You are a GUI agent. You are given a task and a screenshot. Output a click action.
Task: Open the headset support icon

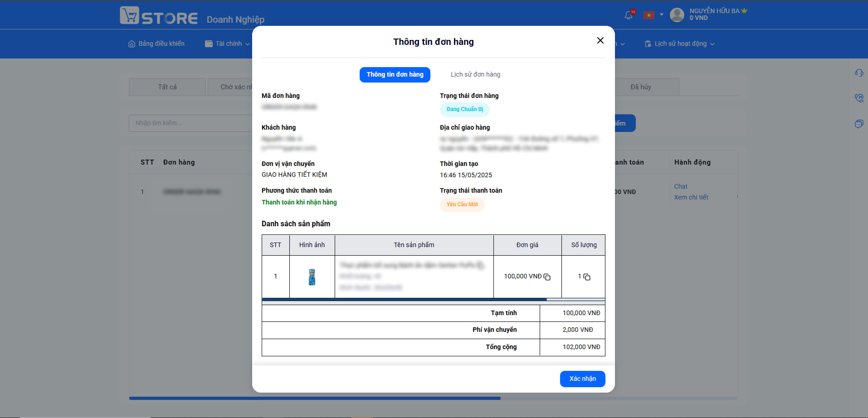[x=859, y=73]
